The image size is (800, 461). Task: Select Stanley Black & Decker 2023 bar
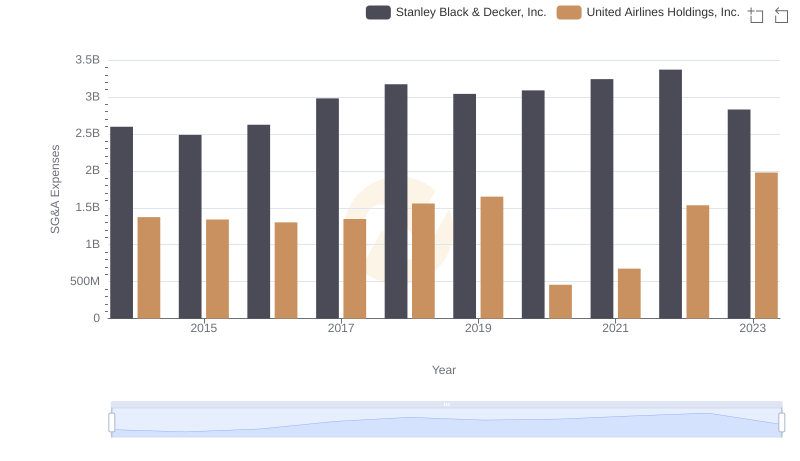tap(739, 214)
